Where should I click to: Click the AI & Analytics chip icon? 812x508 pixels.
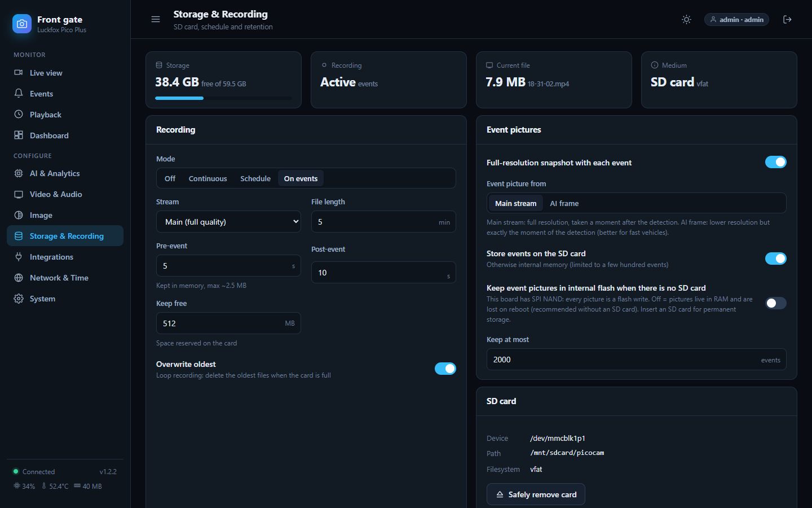click(x=19, y=173)
